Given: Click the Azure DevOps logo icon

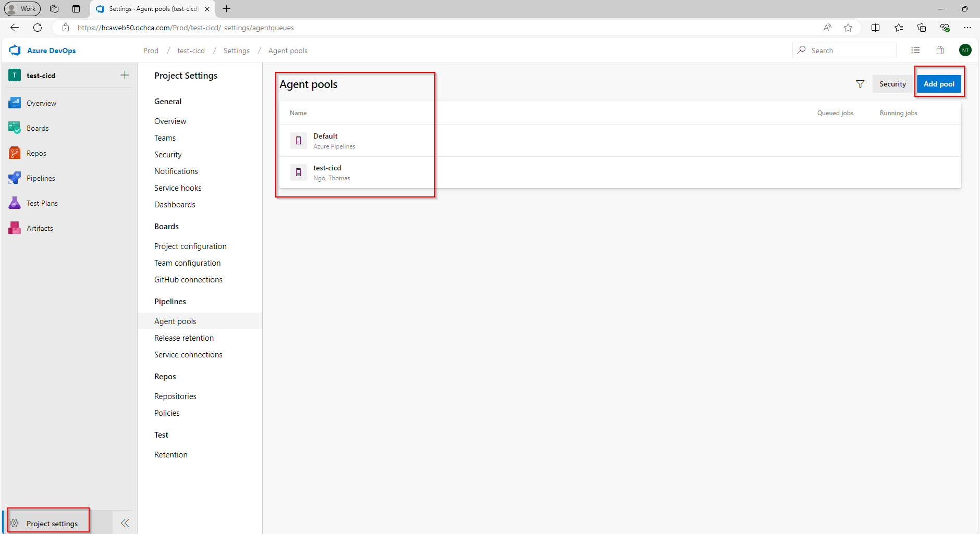Looking at the screenshot, I should [x=15, y=50].
